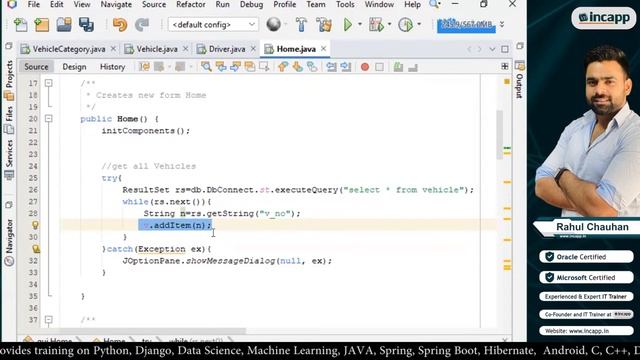Switch to Source view

(x=36, y=67)
